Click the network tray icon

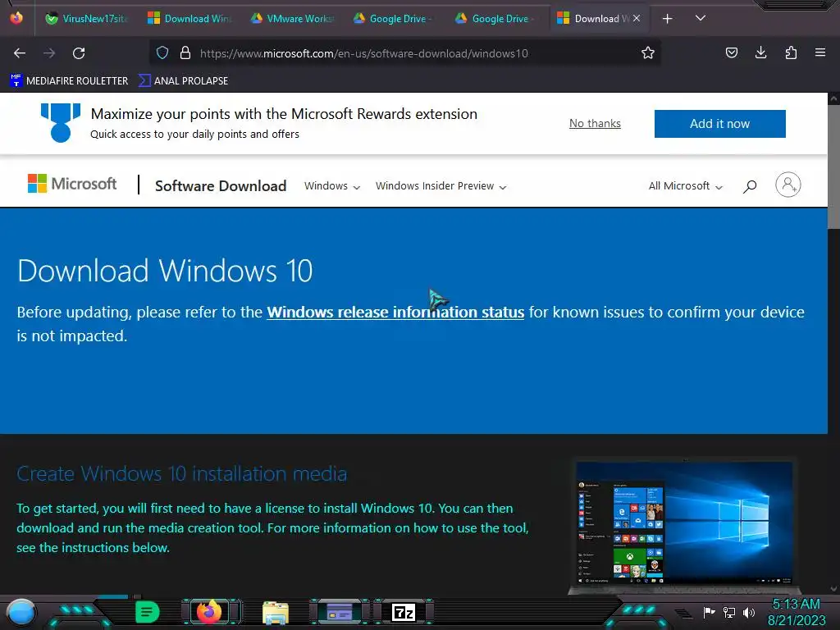(729, 612)
